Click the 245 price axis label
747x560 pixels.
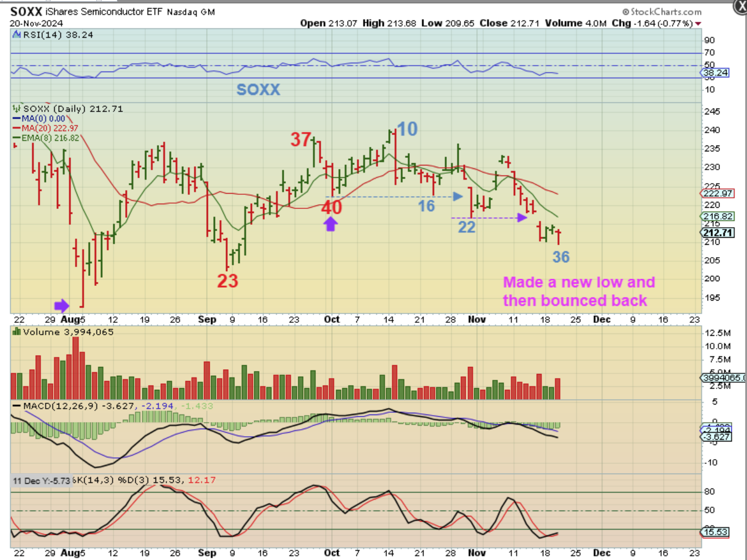[x=712, y=112]
